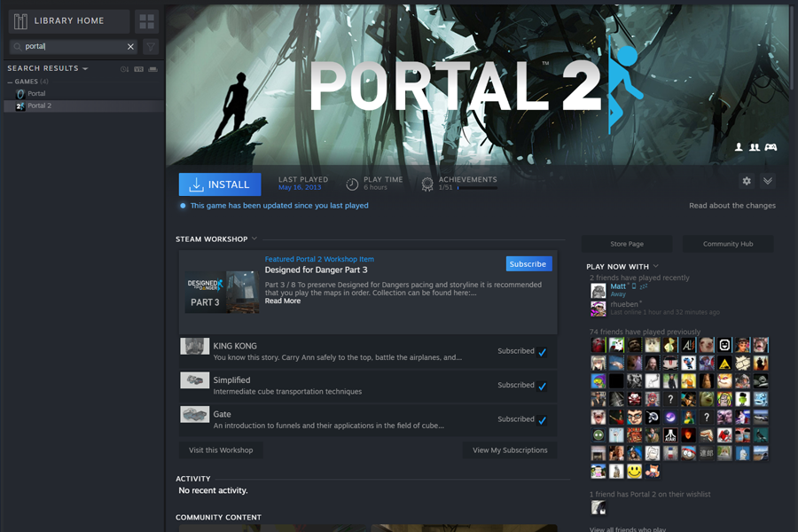Expand game details chevron icon

tap(768, 181)
